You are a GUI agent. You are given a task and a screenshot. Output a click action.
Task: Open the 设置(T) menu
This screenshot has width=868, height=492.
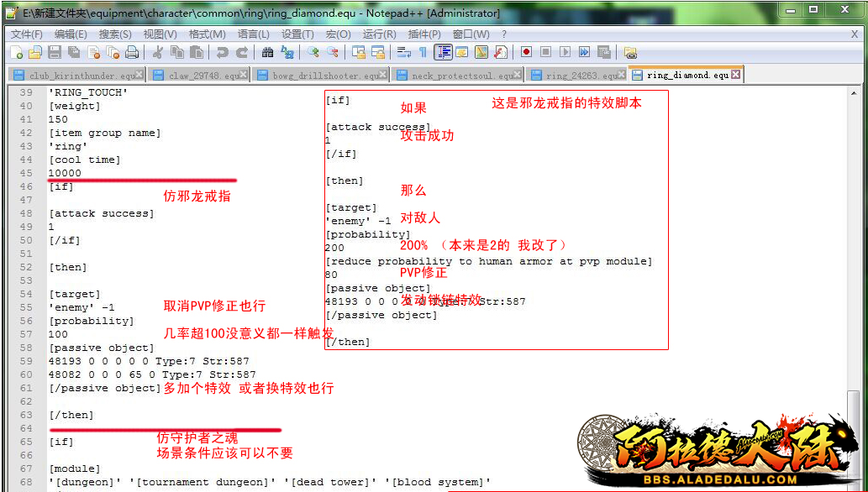[x=297, y=34]
